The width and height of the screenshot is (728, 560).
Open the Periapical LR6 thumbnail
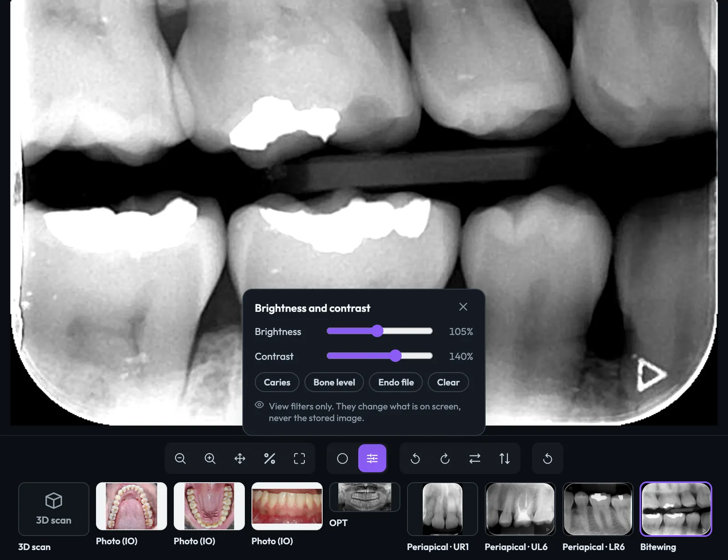598,509
